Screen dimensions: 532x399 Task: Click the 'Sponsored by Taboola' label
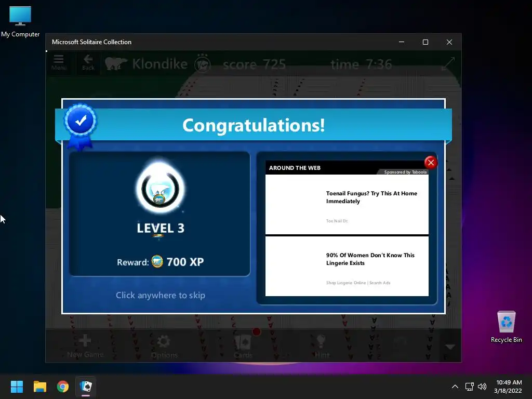pos(405,172)
